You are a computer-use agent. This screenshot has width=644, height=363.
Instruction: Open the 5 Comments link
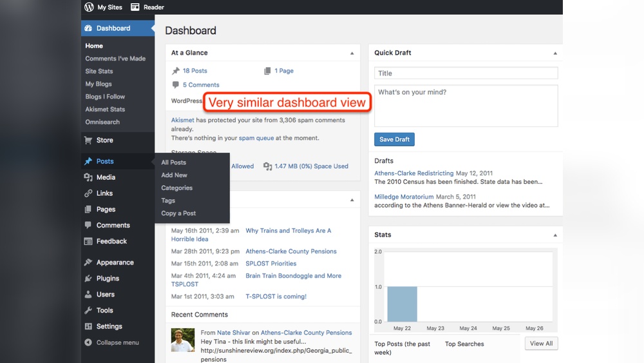[201, 84]
